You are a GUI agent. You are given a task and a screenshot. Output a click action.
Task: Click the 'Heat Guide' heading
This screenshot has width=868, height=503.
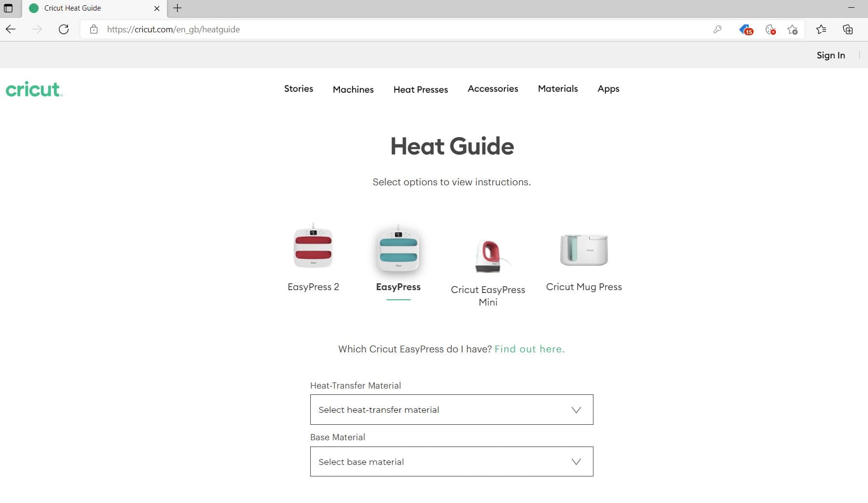452,146
